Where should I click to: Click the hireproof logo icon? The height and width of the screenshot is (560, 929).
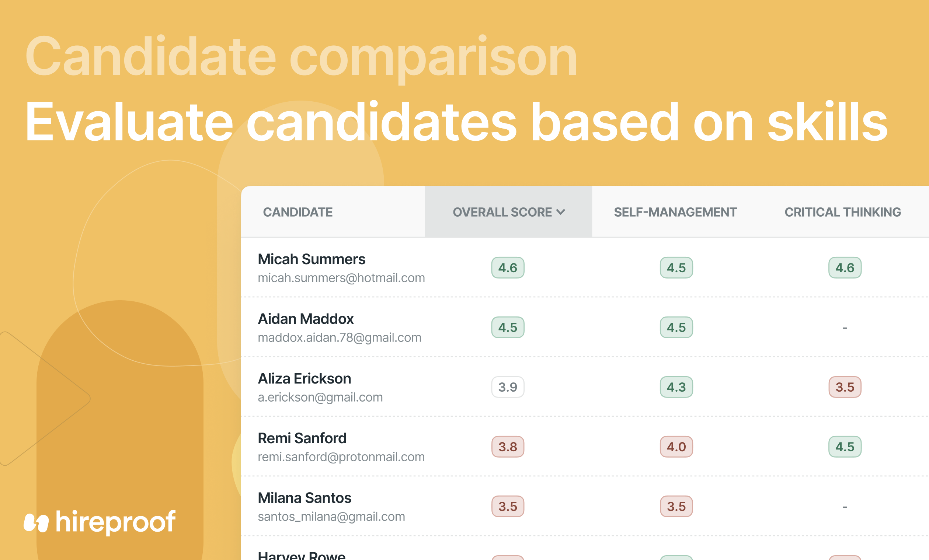pos(36,523)
